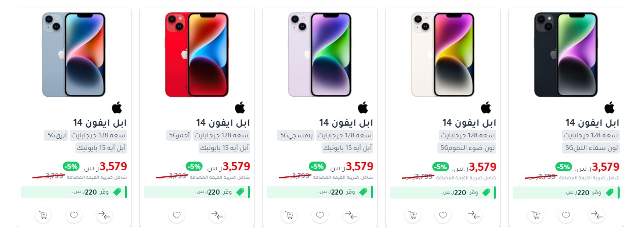644x227 pixels.
Task: Compare the starlight iPhone 14
Action: coord(473,215)
